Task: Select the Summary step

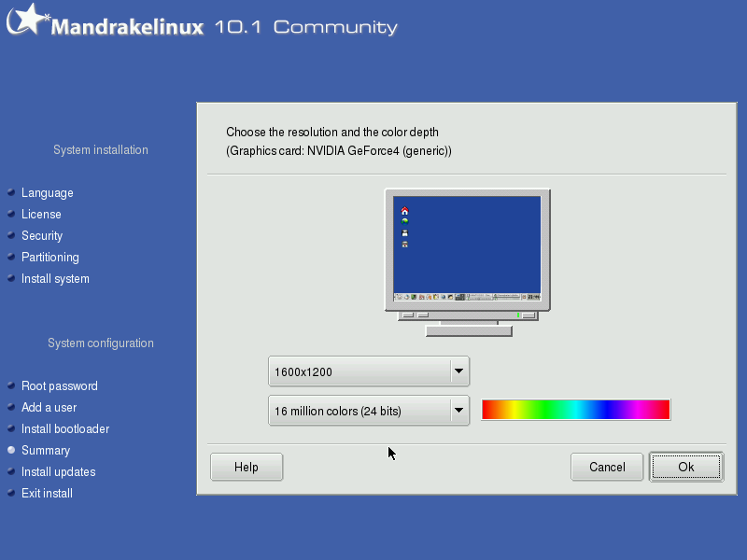Action: pyautogui.click(x=46, y=451)
